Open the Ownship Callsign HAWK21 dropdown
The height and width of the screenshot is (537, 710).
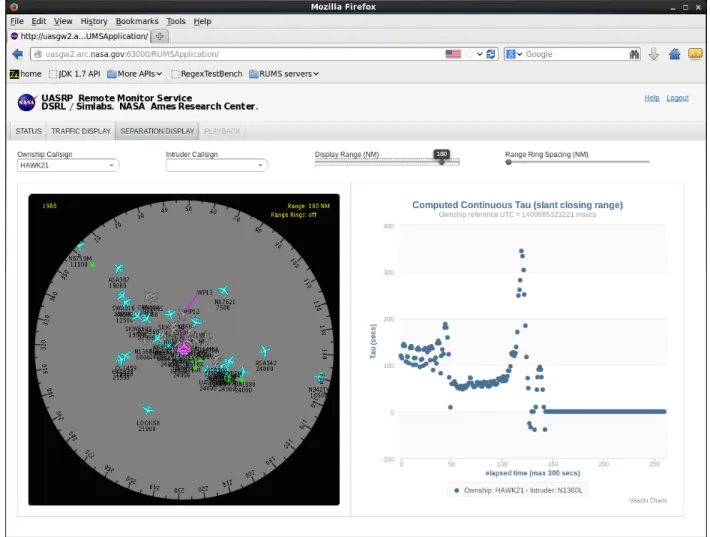[x=68, y=165]
